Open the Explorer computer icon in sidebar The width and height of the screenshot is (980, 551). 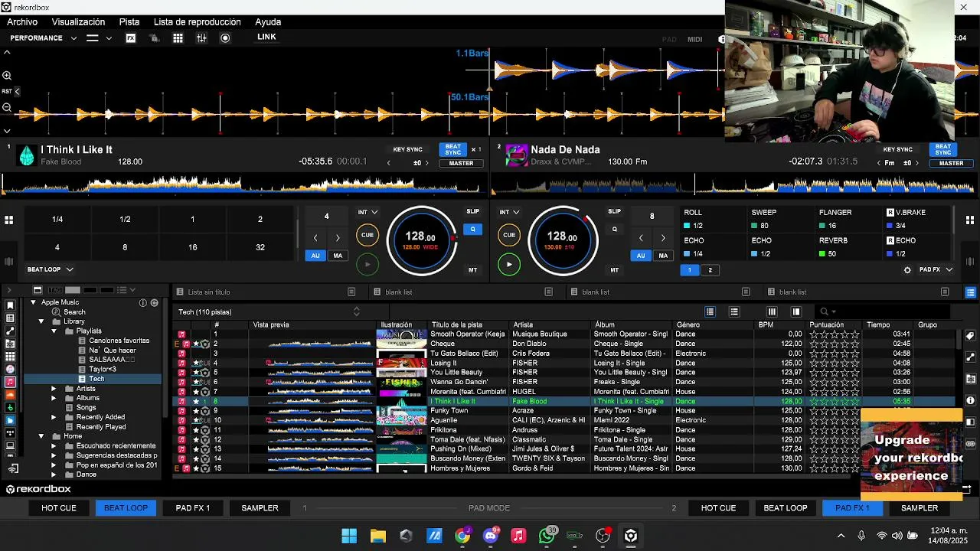[10, 445]
